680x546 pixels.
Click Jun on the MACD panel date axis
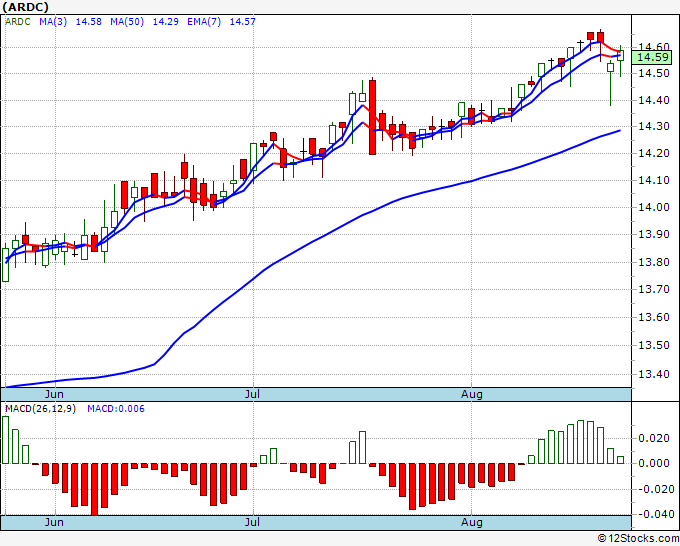pos(54,522)
